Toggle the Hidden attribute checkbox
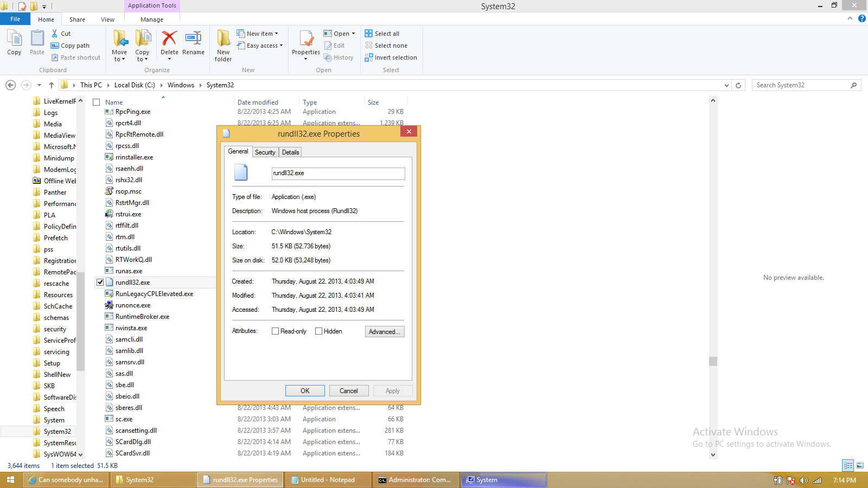868x488 pixels. [319, 331]
